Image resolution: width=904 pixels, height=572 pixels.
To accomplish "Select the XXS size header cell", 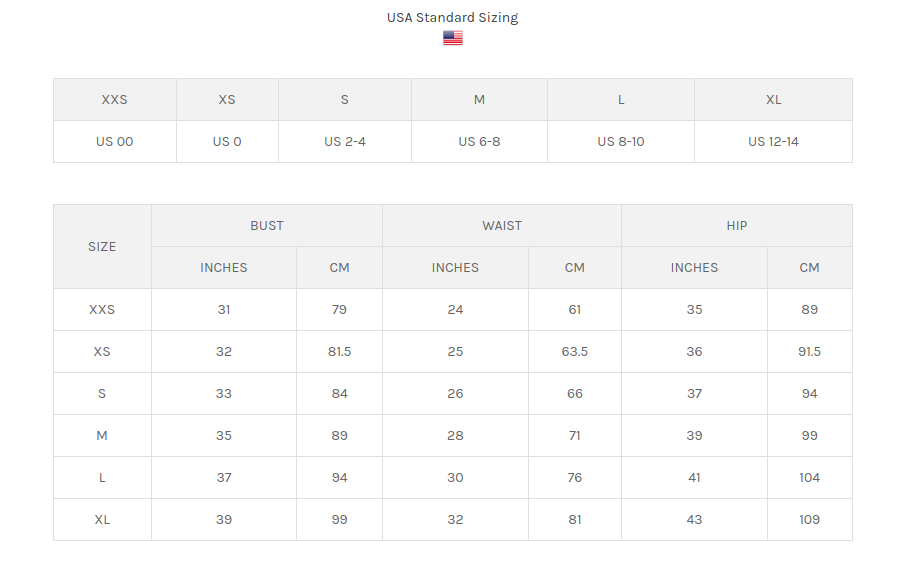I will pos(115,100).
